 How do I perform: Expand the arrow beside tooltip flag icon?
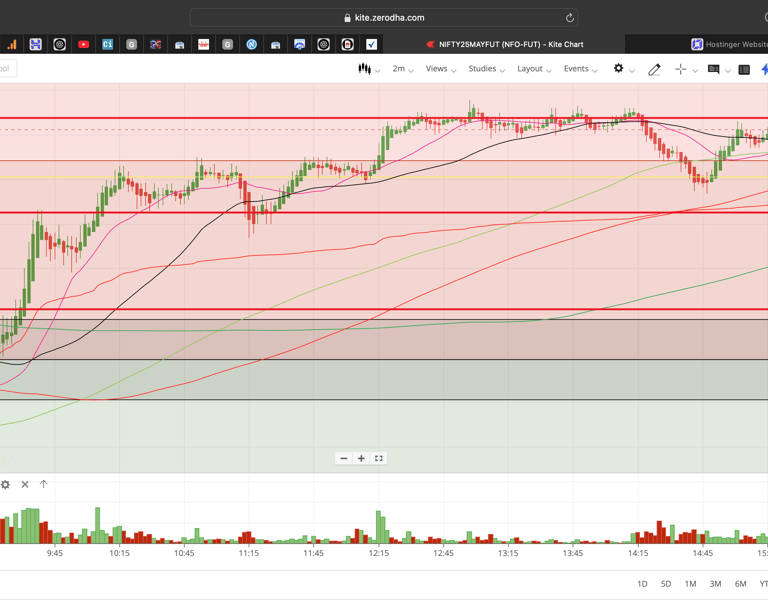(x=727, y=71)
